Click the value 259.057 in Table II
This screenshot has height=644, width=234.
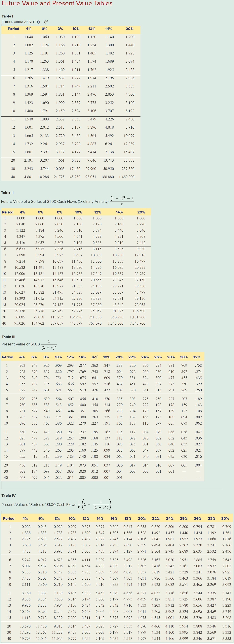pos(57,323)
